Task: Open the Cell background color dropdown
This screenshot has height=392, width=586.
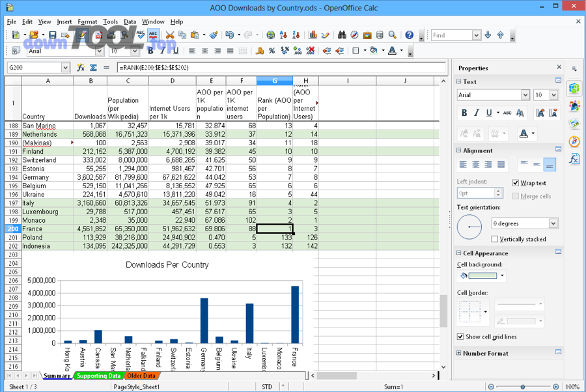Action: pyautogui.click(x=503, y=275)
